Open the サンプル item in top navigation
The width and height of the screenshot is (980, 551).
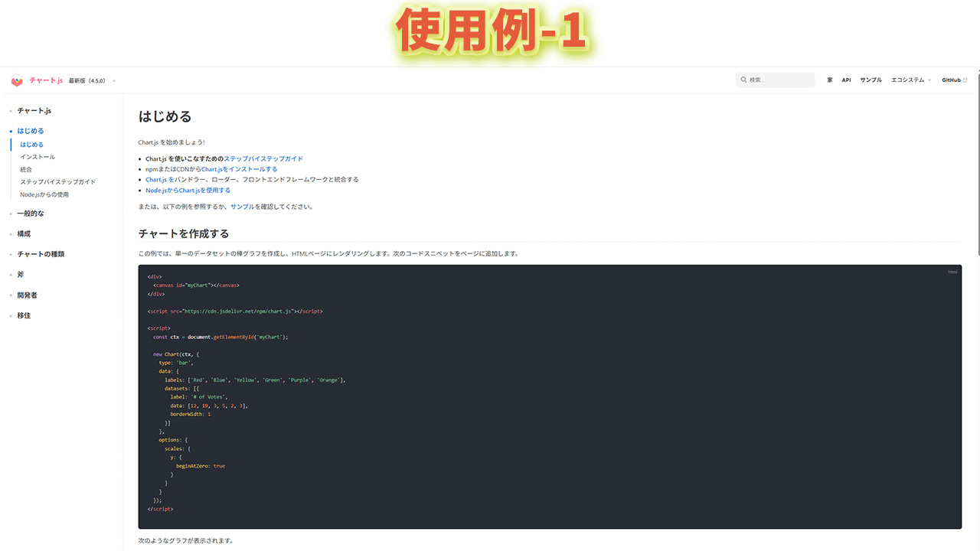(x=871, y=80)
